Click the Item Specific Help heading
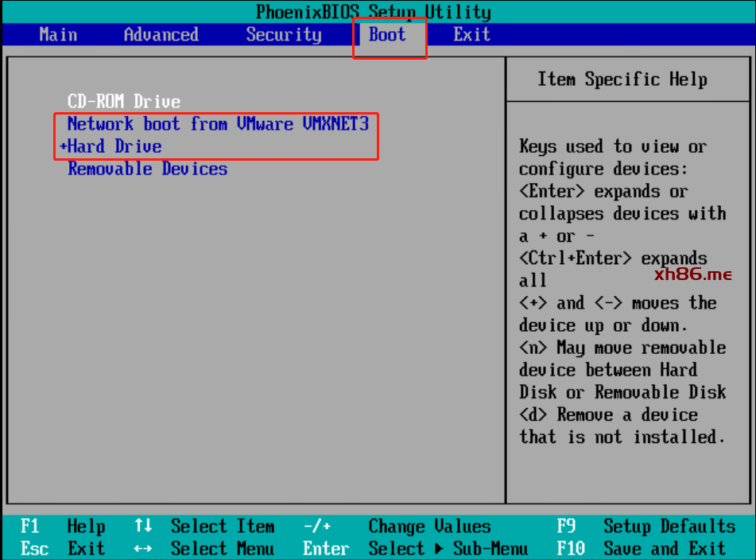The height and width of the screenshot is (560, 756). (622, 80)
